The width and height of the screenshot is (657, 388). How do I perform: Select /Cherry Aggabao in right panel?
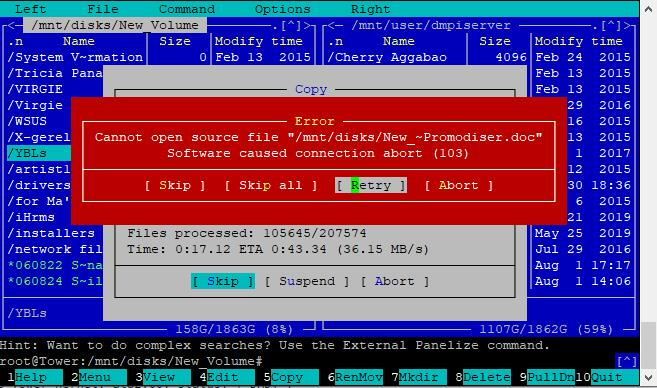point(387,57)
